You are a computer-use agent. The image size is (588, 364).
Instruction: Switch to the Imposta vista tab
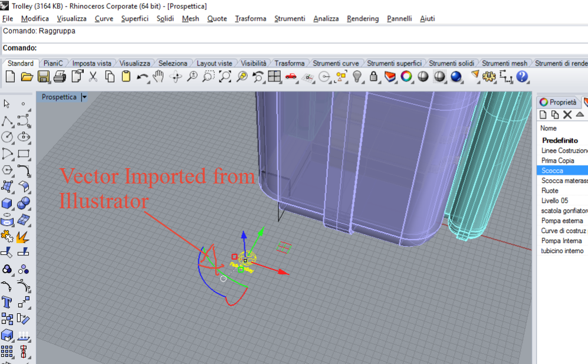point(92,63)
